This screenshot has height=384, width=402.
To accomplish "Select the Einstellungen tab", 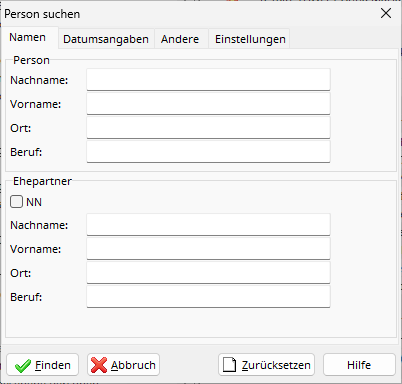I will 250,39.
